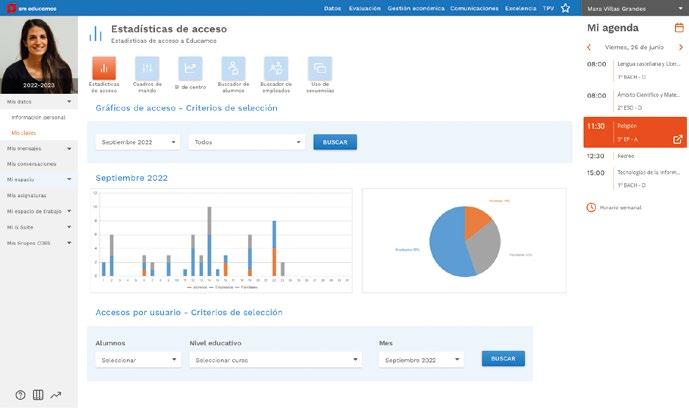Open the Evaluación top menu
The image size is (689, 420).
(365, 8)
